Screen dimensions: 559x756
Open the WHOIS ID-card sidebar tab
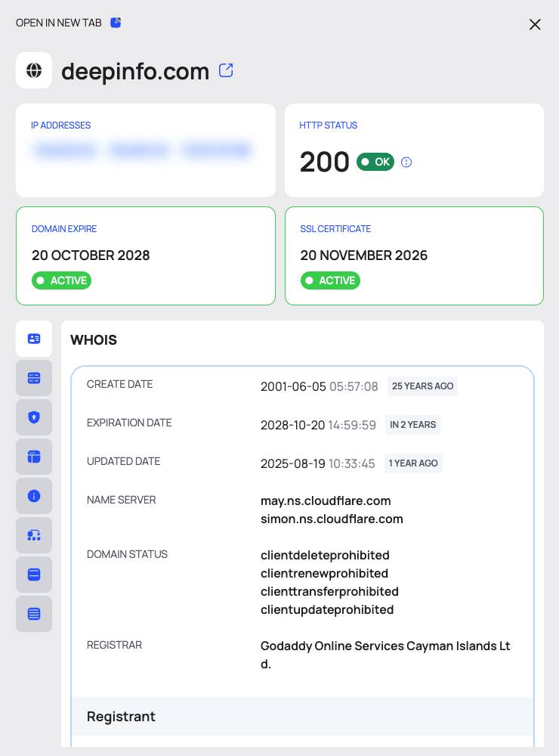point(34,339)
